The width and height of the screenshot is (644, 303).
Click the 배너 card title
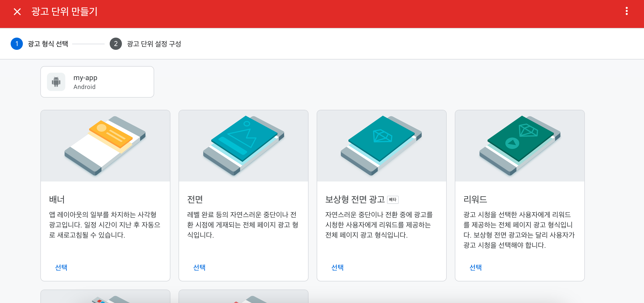click(x=57, y=200)
